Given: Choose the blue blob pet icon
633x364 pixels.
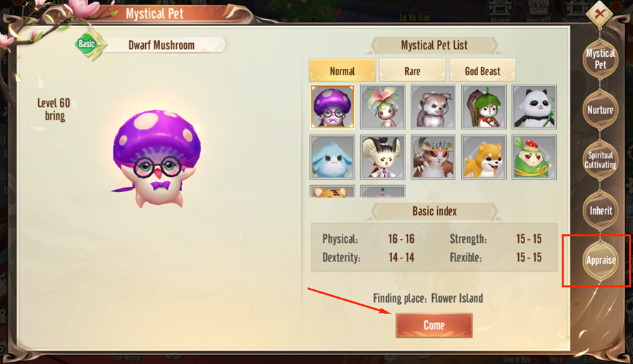Looking at the screenshot, I should point(332,157).
